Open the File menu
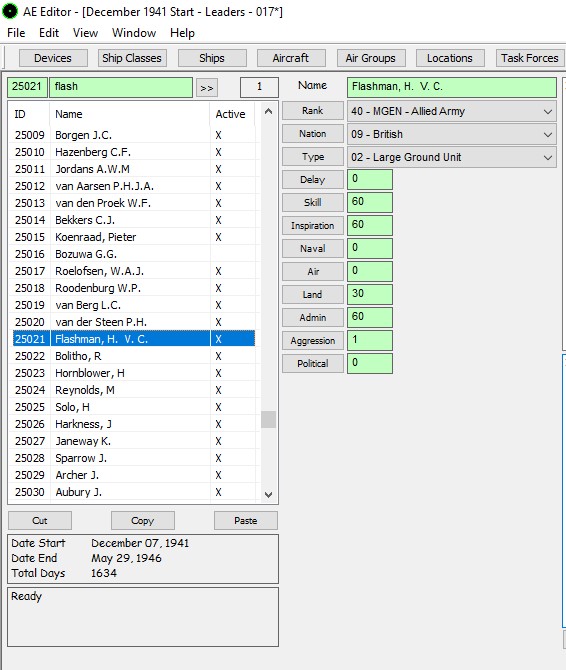The height and width of the screenshot is (670, 566). (x=16, y=33)
